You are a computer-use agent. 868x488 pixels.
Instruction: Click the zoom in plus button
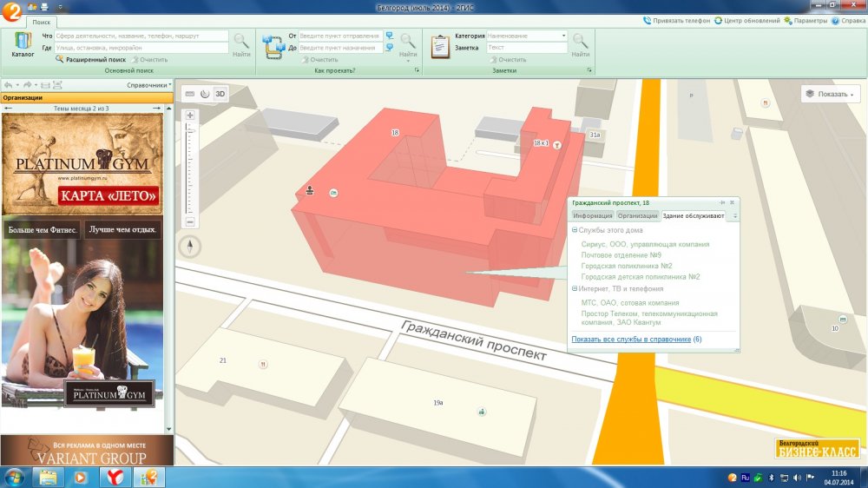click(190, 115)
